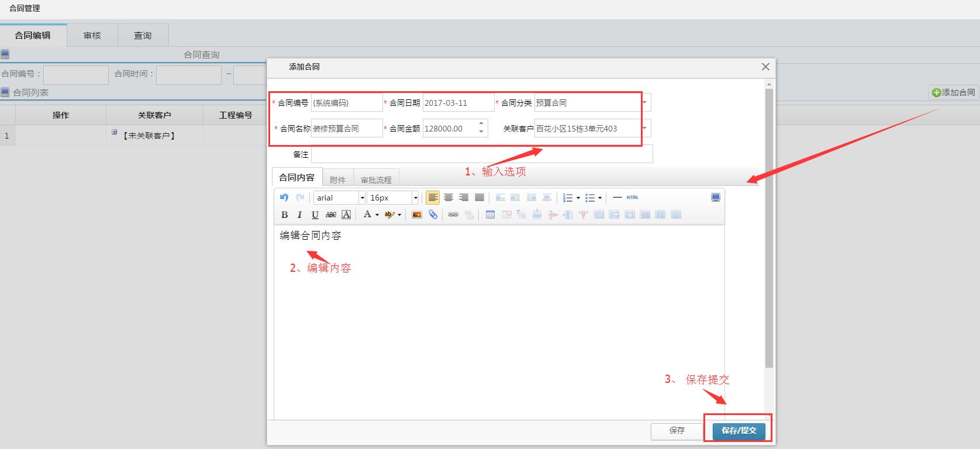Click the 备注 input field
The height and width of the screenshot is (449, 980).
tap(481, 154)
